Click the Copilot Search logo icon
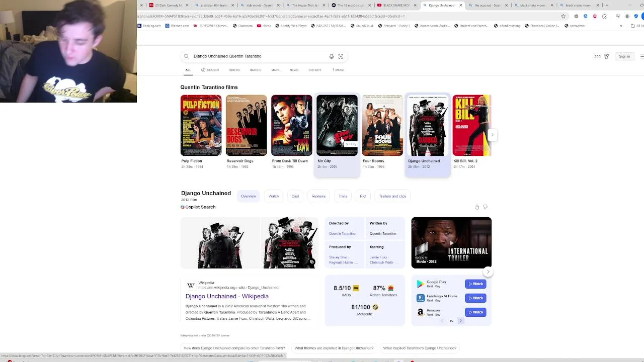 (183, 207)
